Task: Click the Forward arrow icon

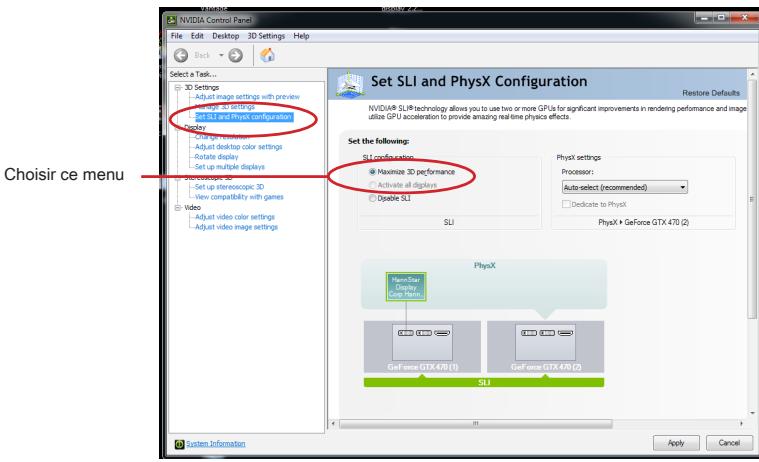Action: click(x=236, y=56)
